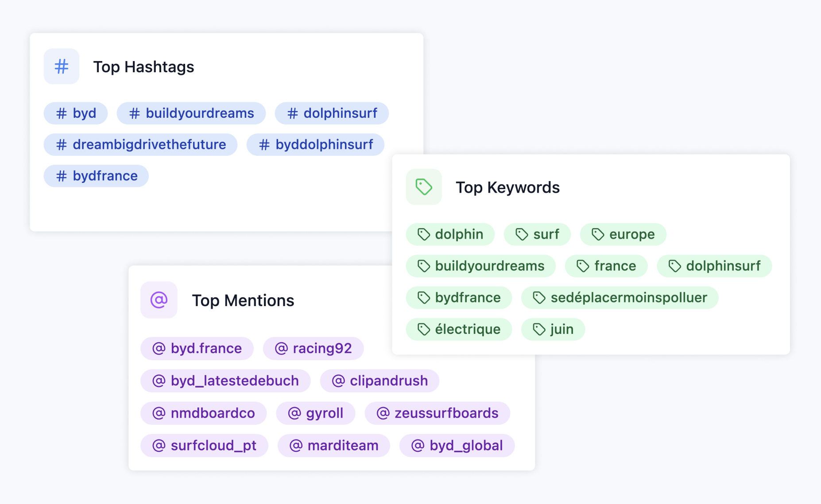Image resolution: width=821 pixels, height=504 pixels.
Task: Select the électrique keyword tag
Action: pos(459,330)
